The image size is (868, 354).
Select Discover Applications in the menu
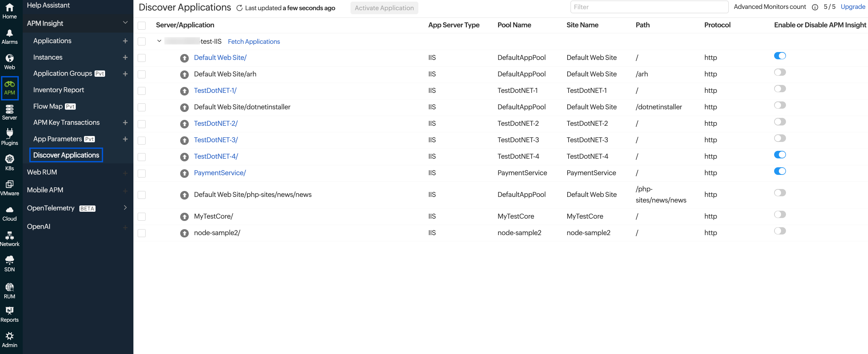pos(66,155)
